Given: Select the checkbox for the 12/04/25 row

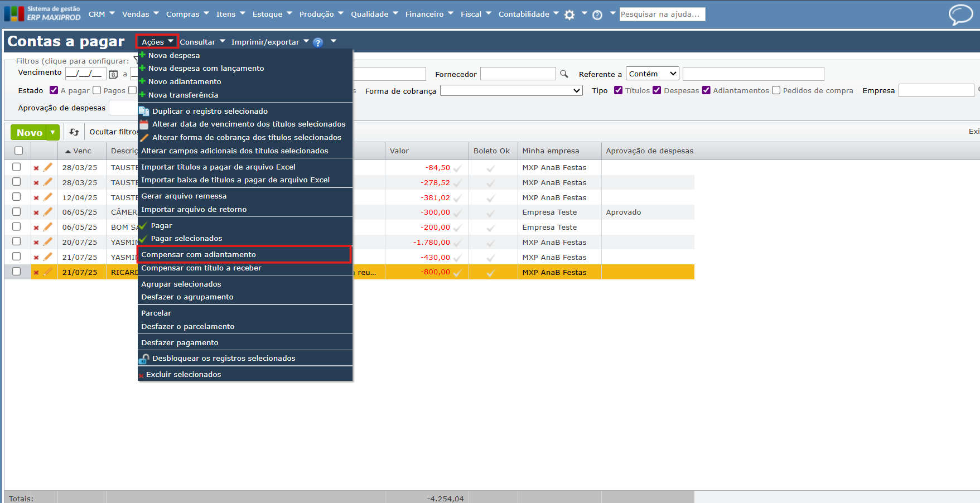Looking at the screenshot, I should pos(17,197).
